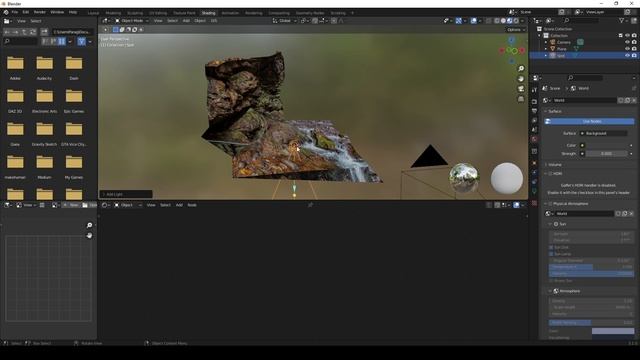
Task: Select rendered viewport shading mode icon
Action: pos(516,21)
